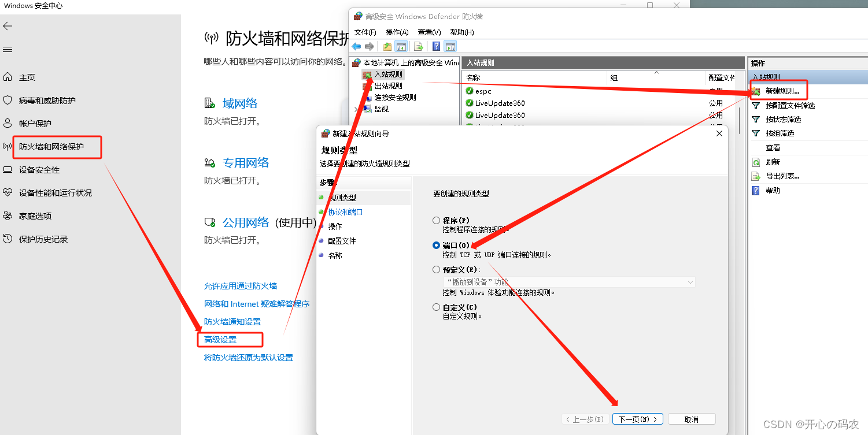868x435 pixels.
Task: Click the up-one-level folder toolbar icon
Action: [x=387, y=46]
